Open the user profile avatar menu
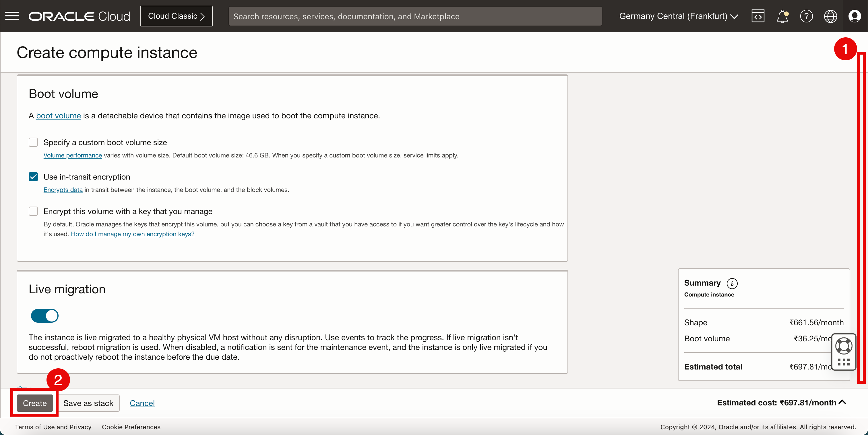868x435 pixels. pyautogui.click(x=855, y=16)
